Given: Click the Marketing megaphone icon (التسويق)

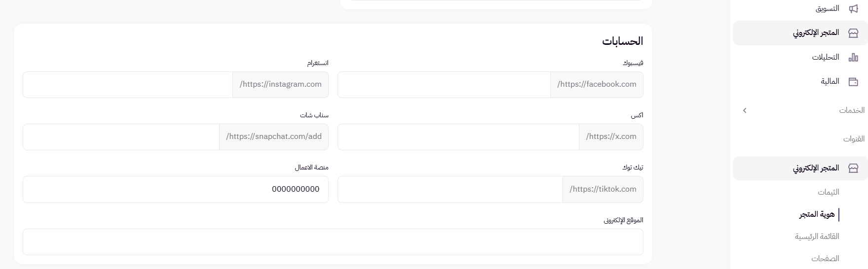Looking at the screenshot, I should [853, 8].
